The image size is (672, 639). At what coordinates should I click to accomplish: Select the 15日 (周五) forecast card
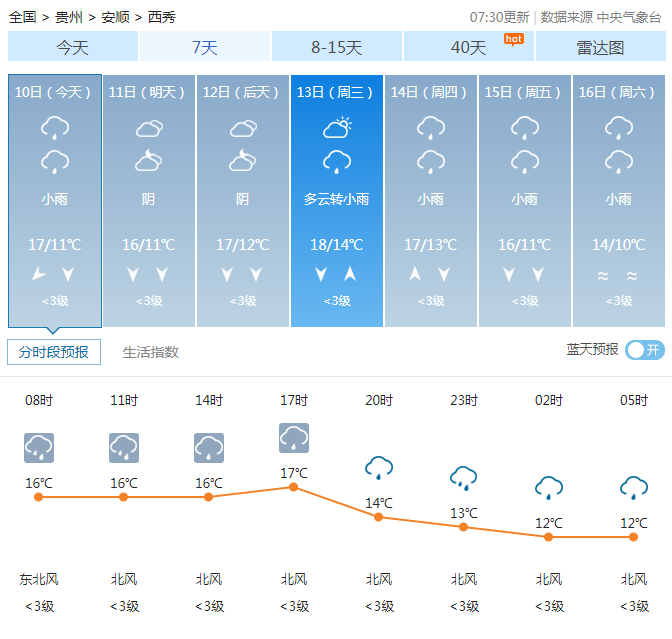(x=524, y=200)
